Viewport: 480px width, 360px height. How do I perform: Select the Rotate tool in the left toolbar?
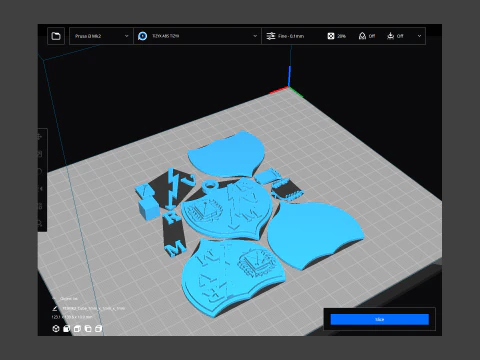[40, 171]
